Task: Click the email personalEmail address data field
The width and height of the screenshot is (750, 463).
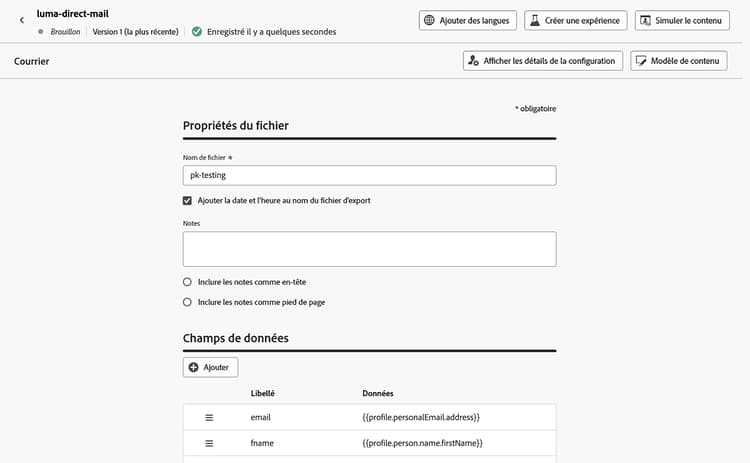Action: click(x=421, y=417)
